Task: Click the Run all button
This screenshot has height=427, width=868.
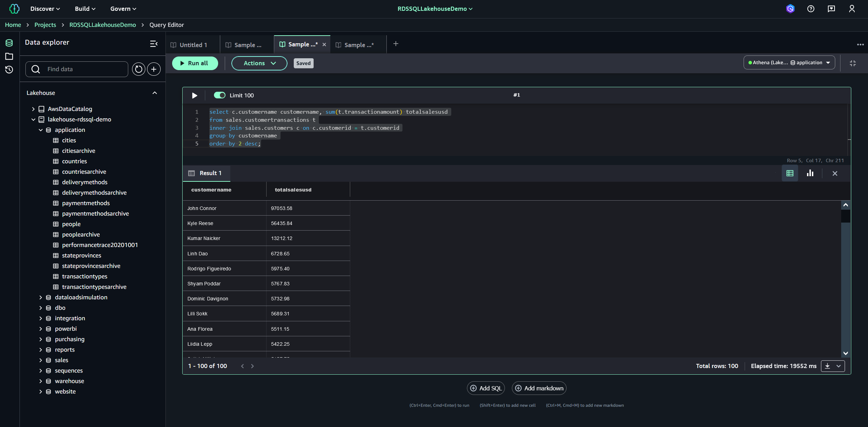Action: click(195, 63)
